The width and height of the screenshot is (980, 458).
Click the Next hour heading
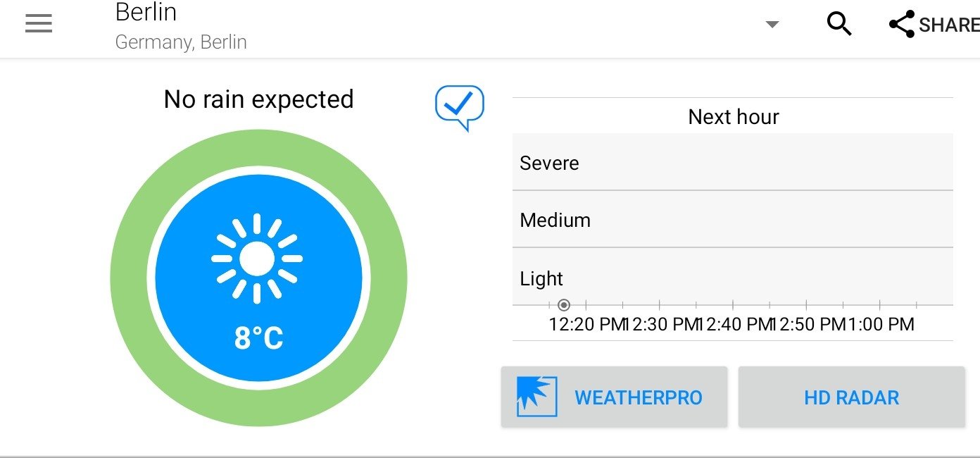click(733, 116)
